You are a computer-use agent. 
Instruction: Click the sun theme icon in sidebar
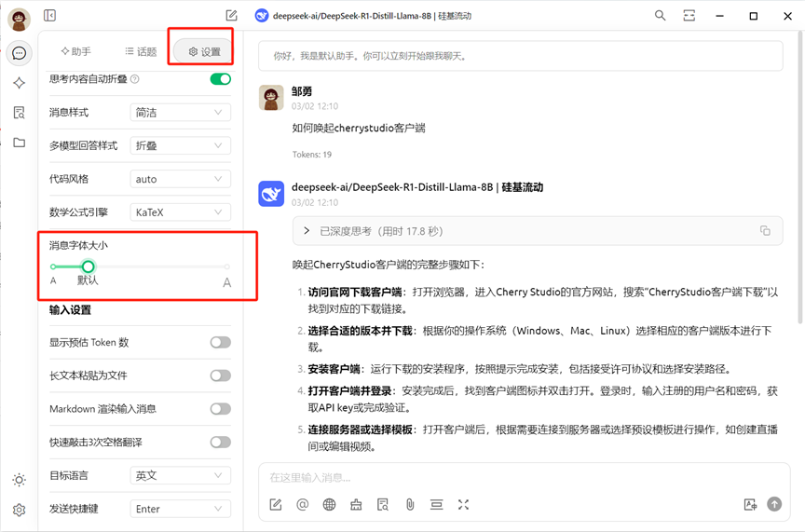coord(19,480)
